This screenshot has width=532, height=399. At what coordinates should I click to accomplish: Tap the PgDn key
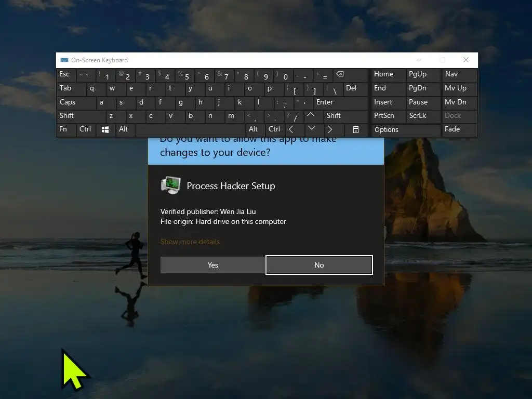(423, 88)
